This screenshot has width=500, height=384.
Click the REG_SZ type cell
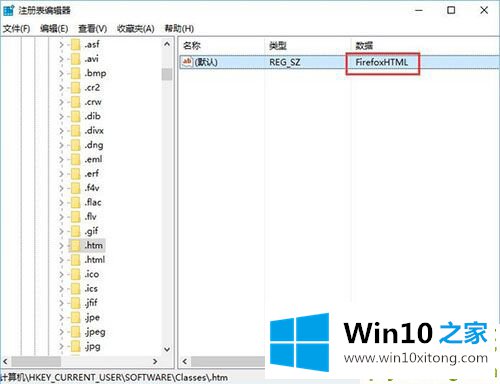click(x=285, y=62)
